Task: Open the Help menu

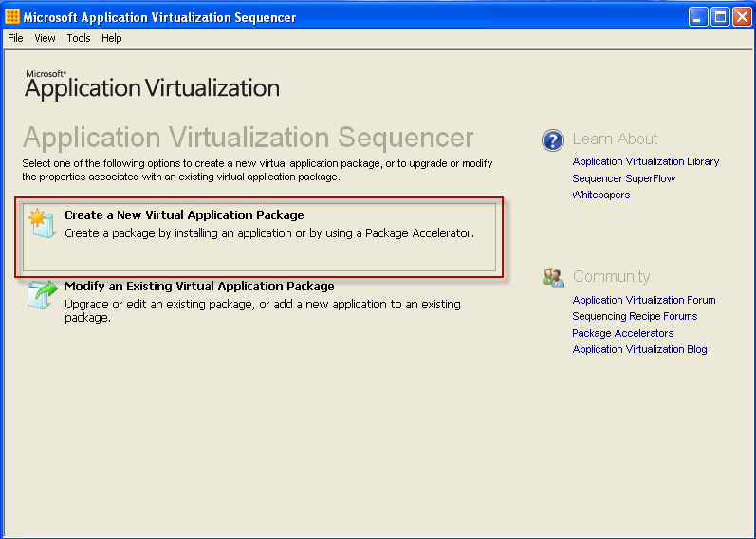Action: (x=111, y=38)
